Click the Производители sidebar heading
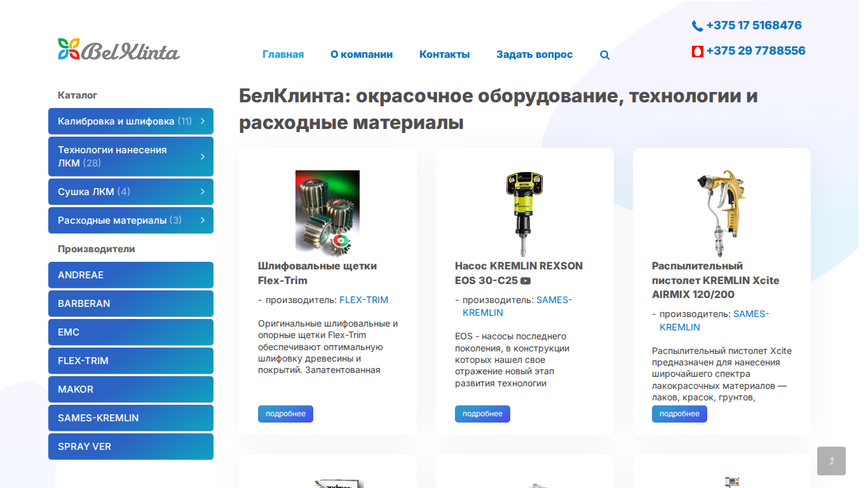868x488 pixels. pos(97,249)
